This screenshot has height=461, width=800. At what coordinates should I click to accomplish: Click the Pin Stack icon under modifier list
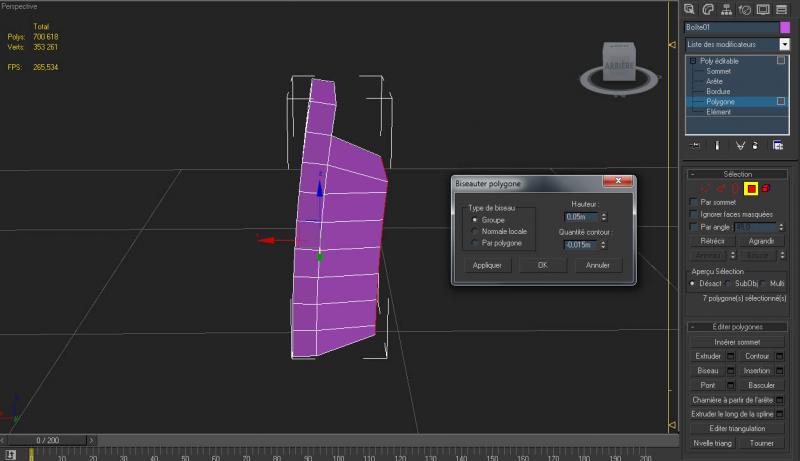pos(694,145)
